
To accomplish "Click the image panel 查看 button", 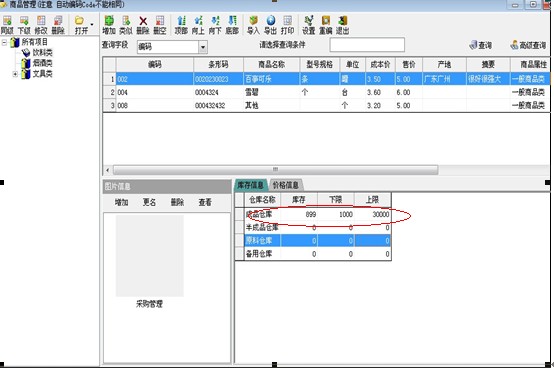I will pyautogui.click(x=205, y=203).
